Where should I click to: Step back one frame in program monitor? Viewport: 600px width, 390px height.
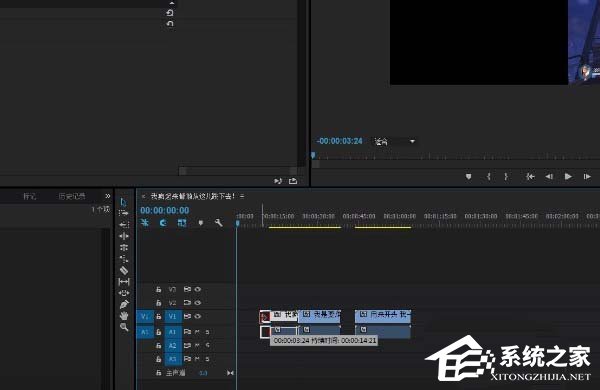[549, 176]
